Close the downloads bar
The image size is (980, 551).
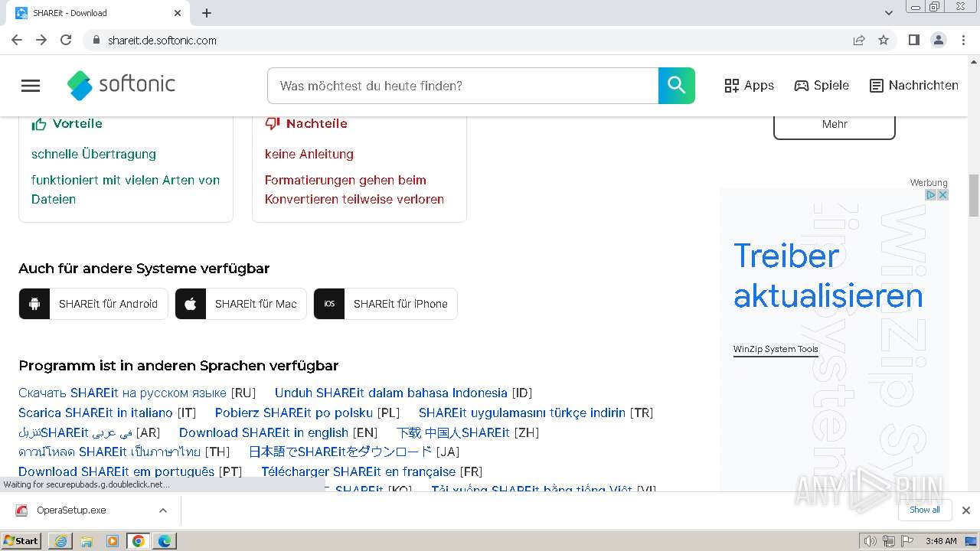click(x=966, y=510)
